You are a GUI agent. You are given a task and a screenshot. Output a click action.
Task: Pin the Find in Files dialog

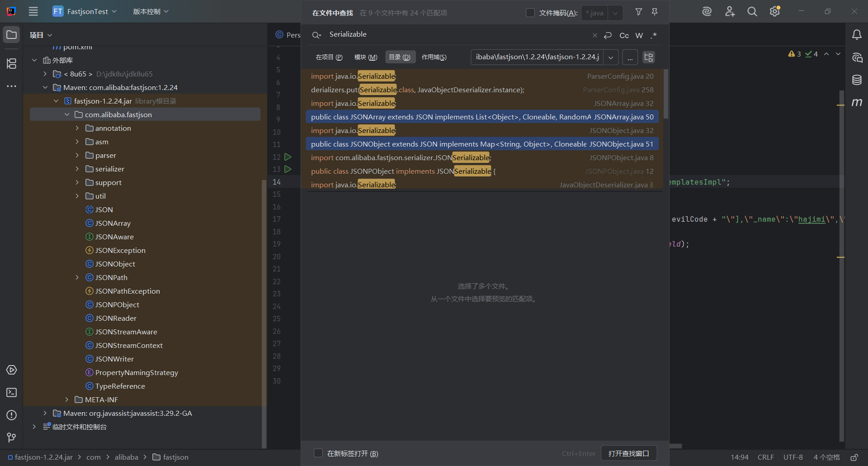655,12
